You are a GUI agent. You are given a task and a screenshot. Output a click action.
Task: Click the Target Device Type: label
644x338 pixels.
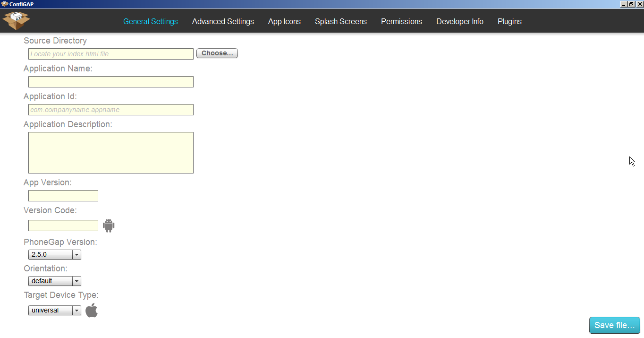(61, 295)
